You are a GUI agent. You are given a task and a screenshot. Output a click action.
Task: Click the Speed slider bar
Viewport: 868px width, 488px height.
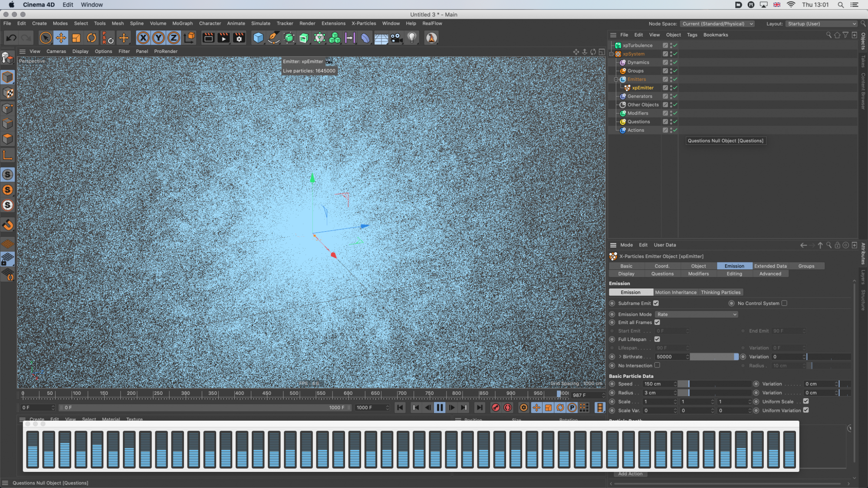point(714,384)
